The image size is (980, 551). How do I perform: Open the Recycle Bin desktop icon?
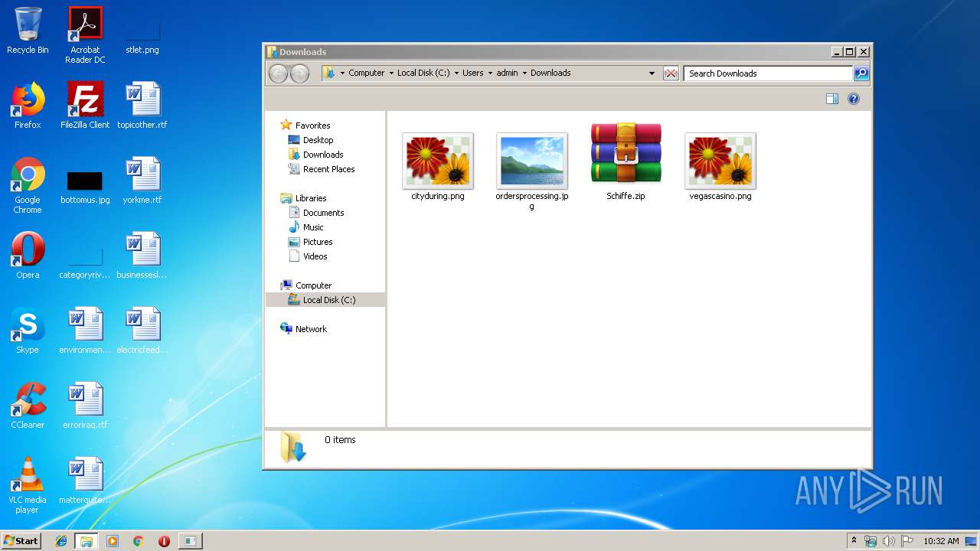pos(28,31)
